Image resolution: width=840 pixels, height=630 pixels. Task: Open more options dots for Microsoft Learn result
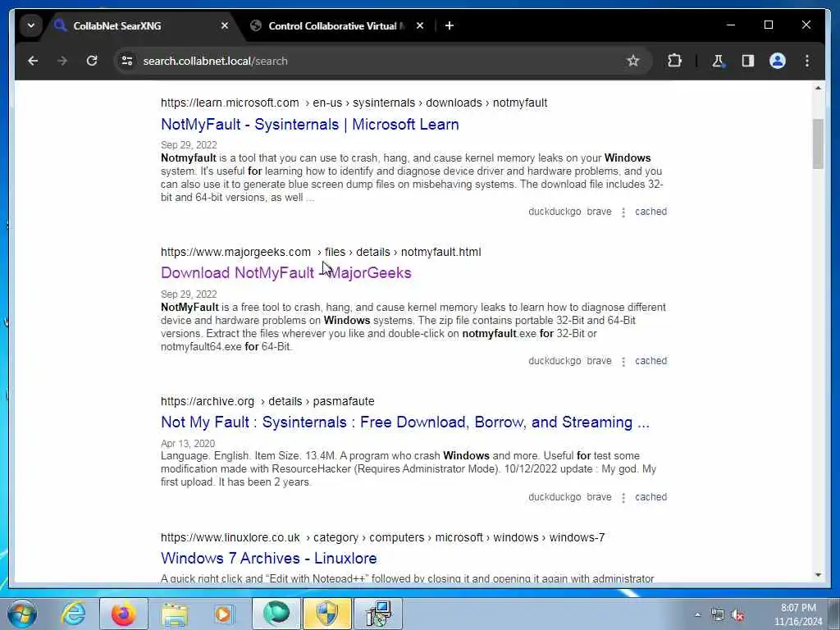(623, 212)
